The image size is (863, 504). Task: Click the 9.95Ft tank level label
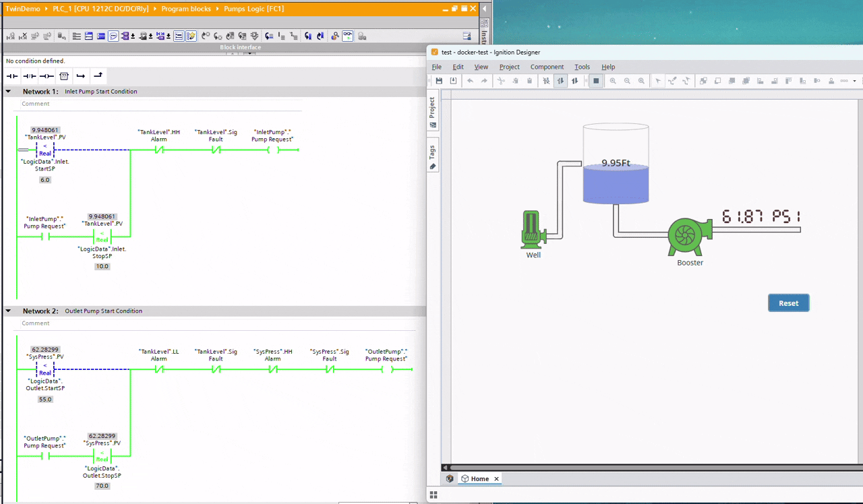click(616, 163)
